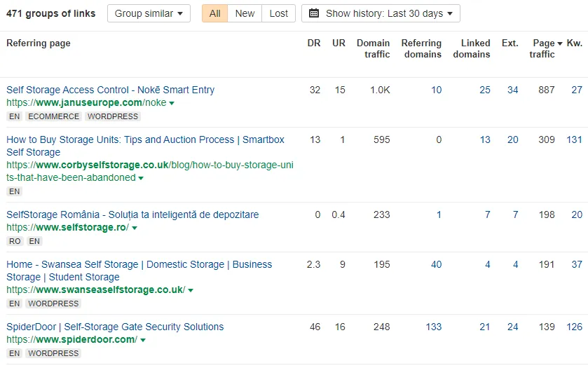Image resolution: width=588 pixels, height=368 pixels.
Task: Expand the spiderdoor.com URL dropdown arrow
Action: coord(143,340)
